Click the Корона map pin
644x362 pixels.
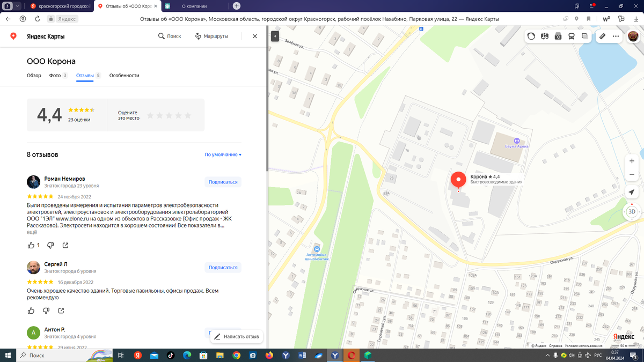458,181
